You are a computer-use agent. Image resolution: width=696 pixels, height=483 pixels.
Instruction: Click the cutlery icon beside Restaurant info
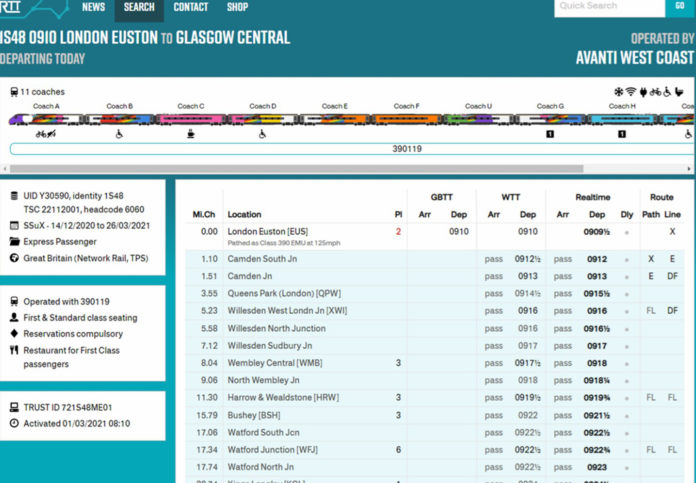coord(14,350)
